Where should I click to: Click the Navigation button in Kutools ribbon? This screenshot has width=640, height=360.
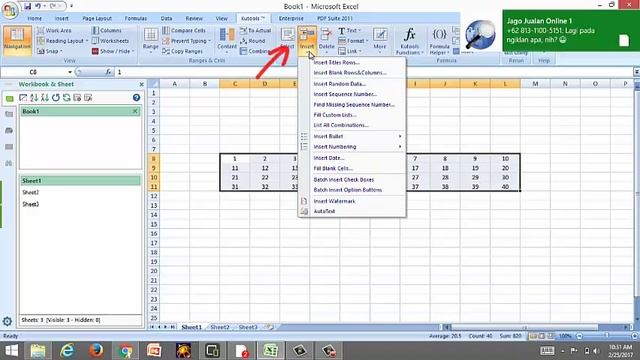17,40
